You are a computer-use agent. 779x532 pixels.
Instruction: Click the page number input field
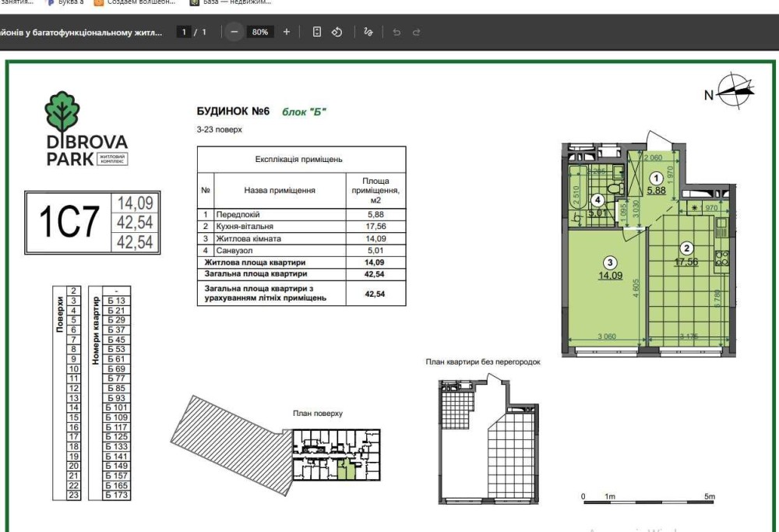pyautogui.click(x=184, y=32)
